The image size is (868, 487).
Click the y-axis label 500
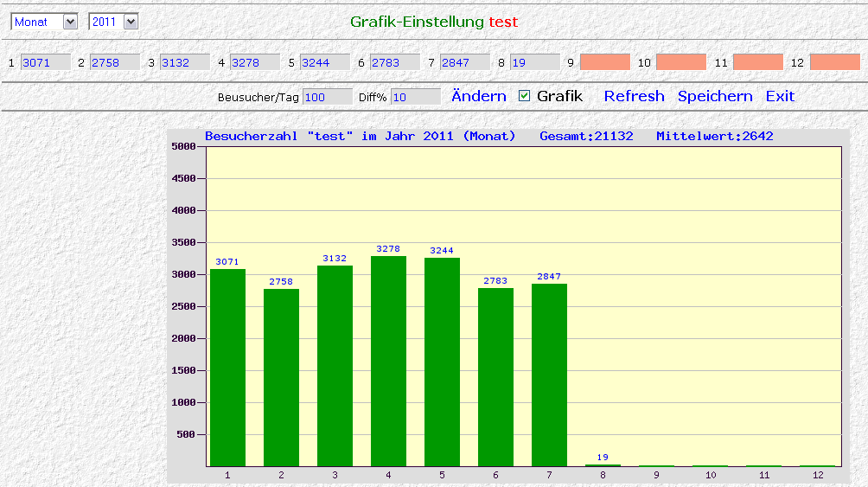187,434
